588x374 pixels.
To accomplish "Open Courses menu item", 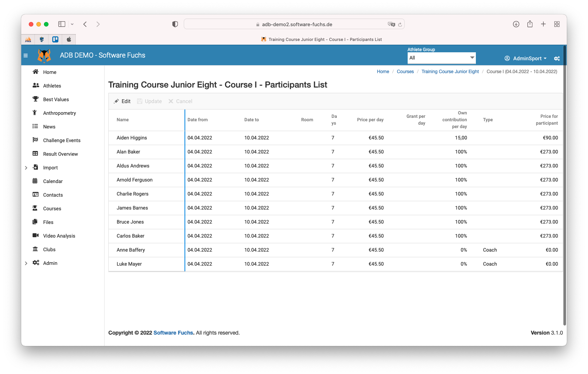I will [x=52, y=209].
